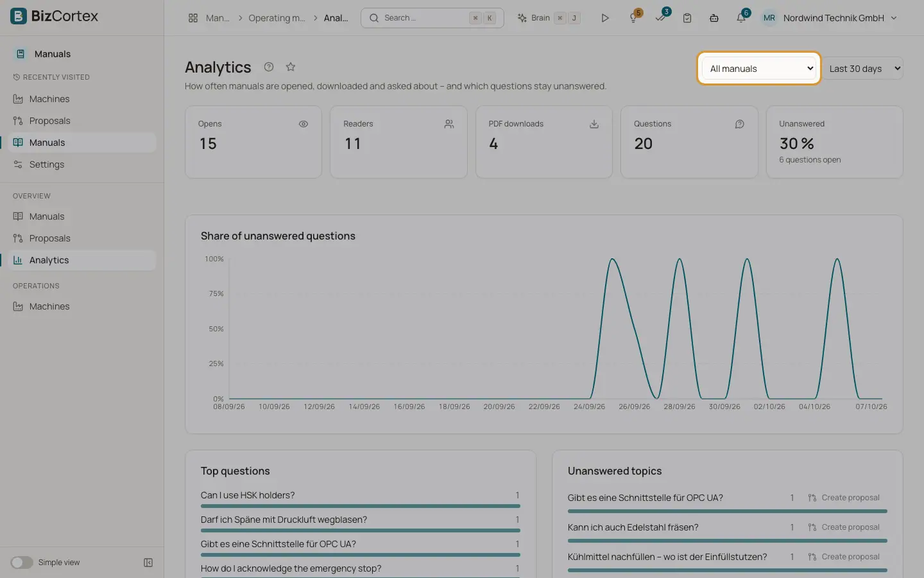
Task: Click the chat icon on Questions card
Action: [x=740, y=124]
